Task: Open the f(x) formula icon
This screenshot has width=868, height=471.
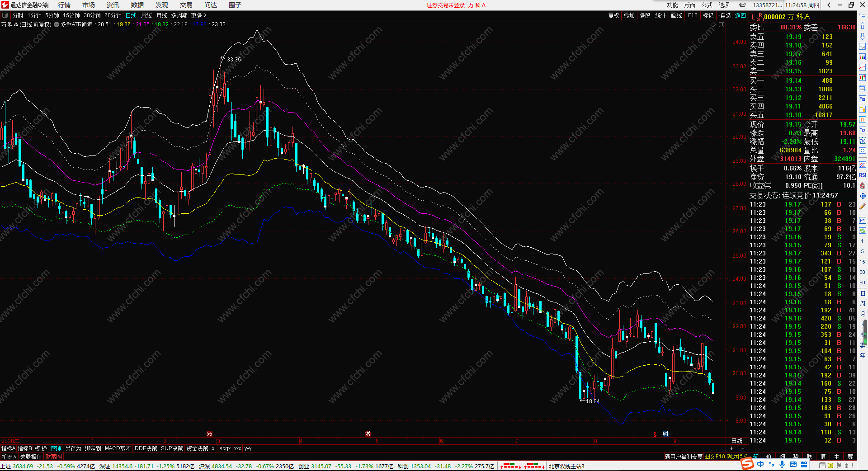Action: (862, 140)
